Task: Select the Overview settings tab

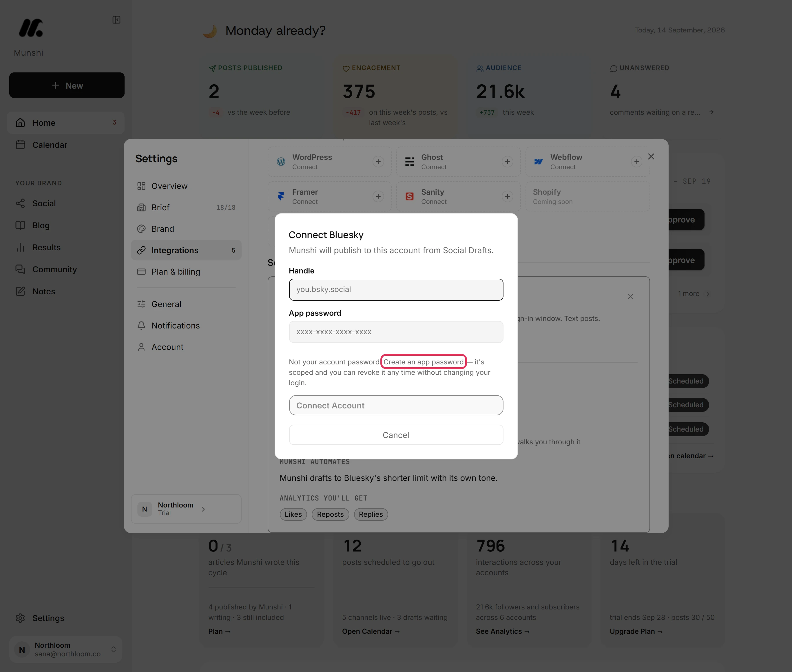Action: [186, 186]
